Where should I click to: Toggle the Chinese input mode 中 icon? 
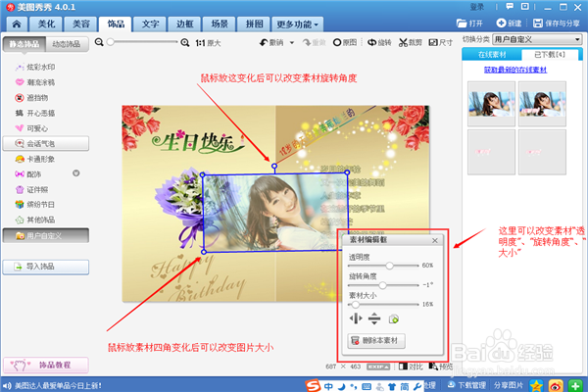point(328,386)
